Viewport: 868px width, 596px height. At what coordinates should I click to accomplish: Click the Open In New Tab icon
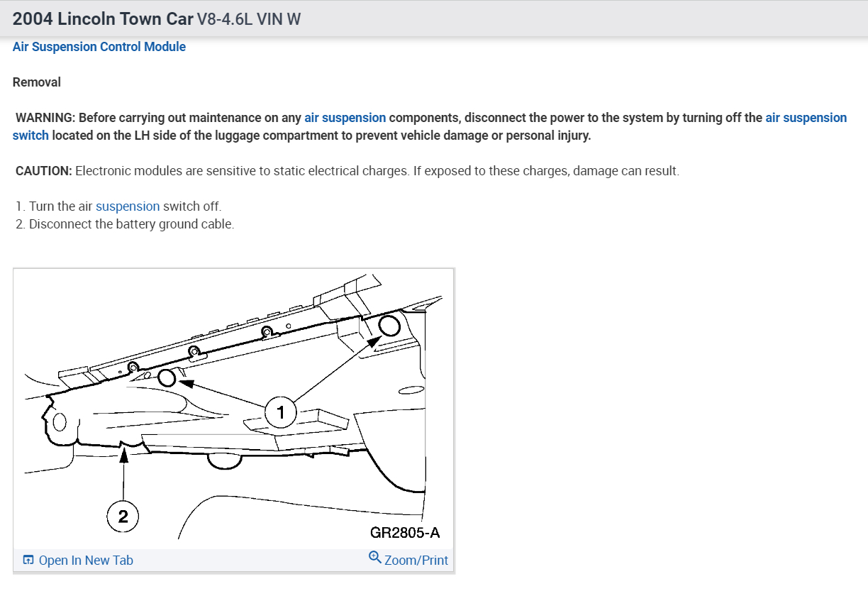(x=28, y=561)
